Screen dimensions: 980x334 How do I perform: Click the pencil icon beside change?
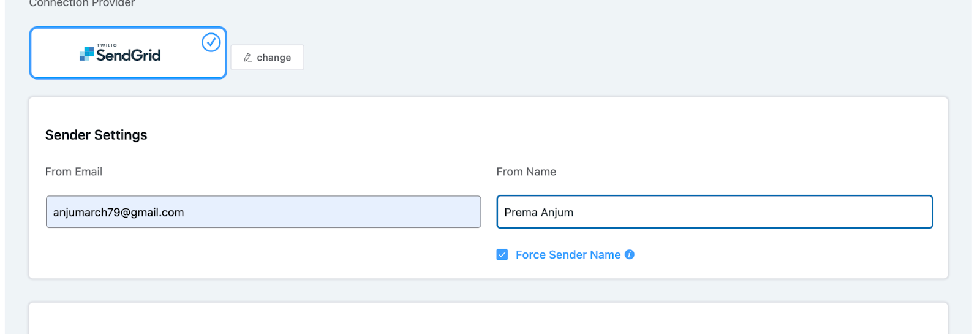pos(248,58)
